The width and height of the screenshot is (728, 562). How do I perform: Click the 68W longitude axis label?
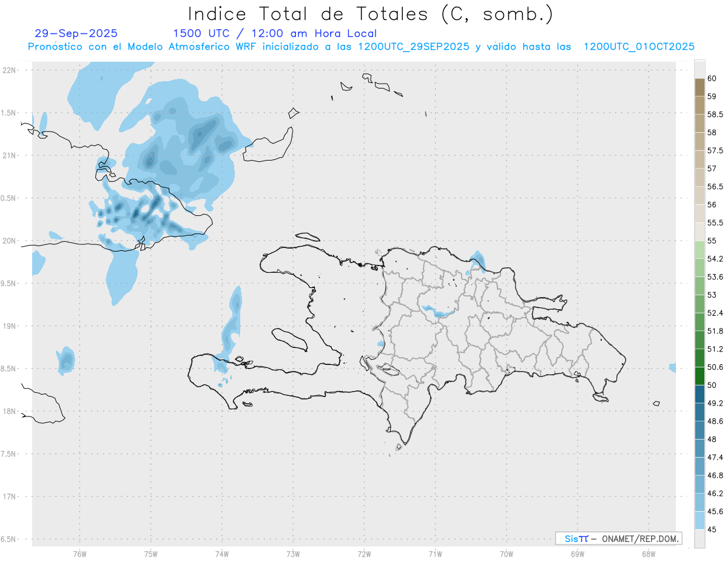point(649,554)
